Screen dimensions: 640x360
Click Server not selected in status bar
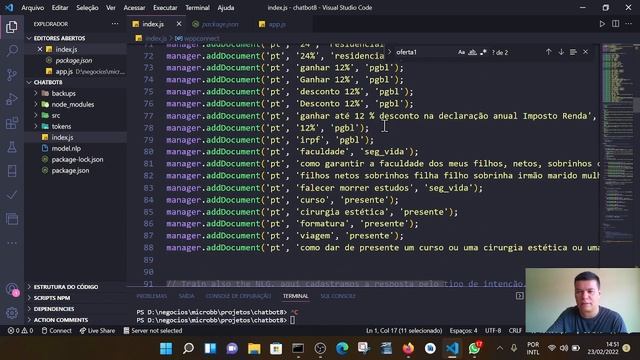pyautogui.click(x=153, y=331)
